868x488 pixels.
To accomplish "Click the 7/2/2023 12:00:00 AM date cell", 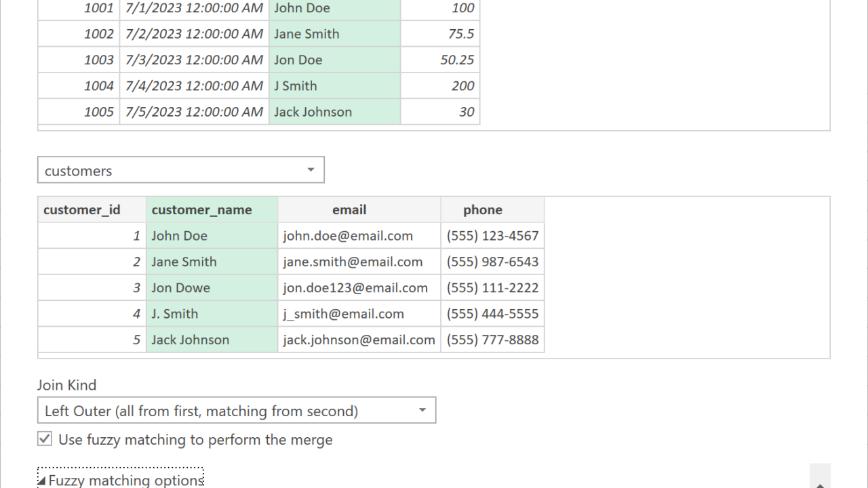I will pos(194,34).
